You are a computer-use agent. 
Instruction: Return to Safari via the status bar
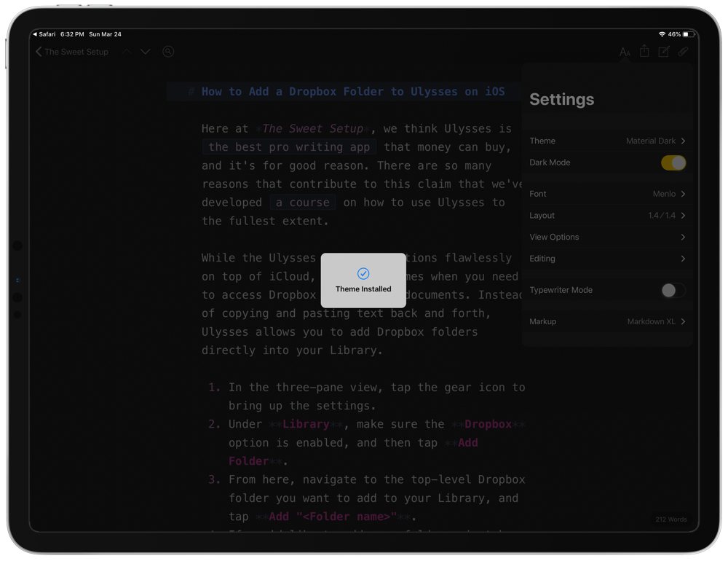44,34
